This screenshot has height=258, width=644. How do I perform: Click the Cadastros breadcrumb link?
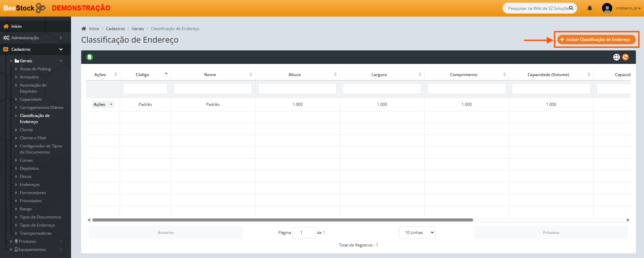point(115,29)
